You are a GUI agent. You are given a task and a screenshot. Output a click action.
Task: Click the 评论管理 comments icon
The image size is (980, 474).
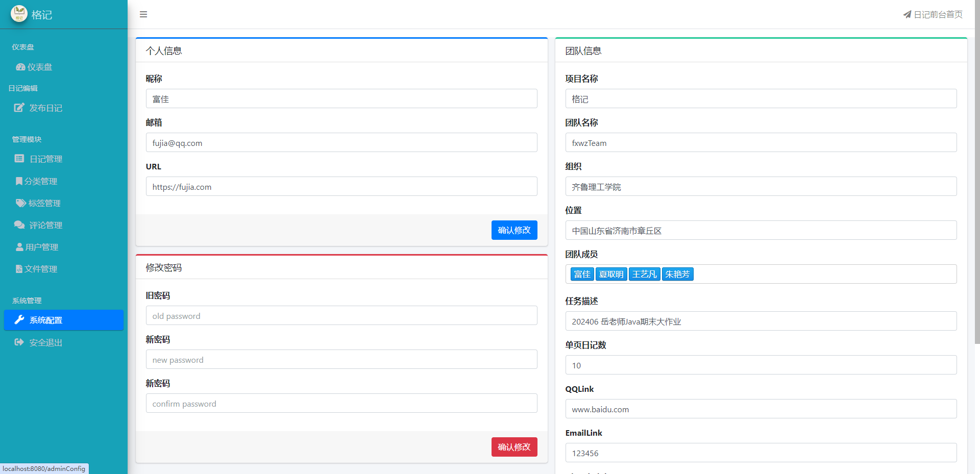pos(19,225)
